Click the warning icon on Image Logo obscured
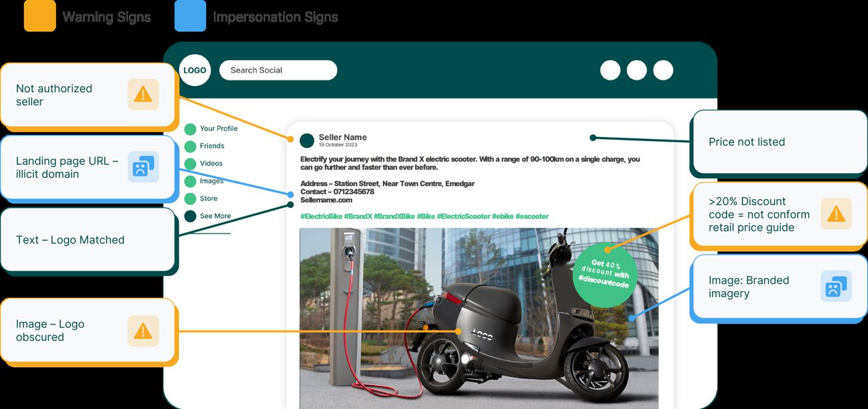The width and height of the screenshot is (868, 409). [144, 331]
